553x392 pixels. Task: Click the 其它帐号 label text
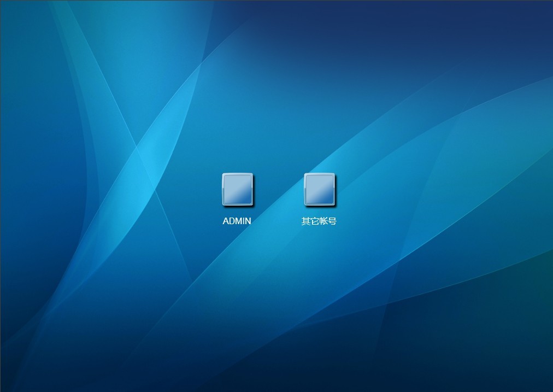[x=319, y=221]
